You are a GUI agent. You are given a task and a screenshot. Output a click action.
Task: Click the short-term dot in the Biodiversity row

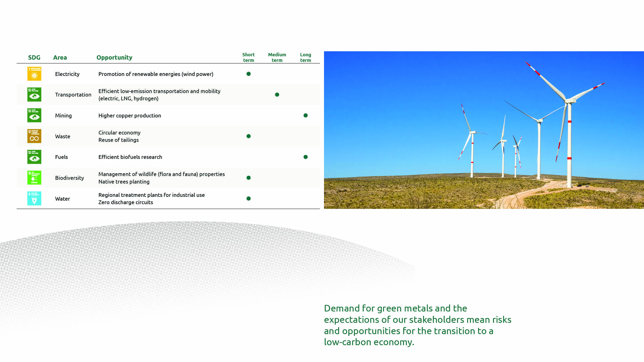pos(249,178)
